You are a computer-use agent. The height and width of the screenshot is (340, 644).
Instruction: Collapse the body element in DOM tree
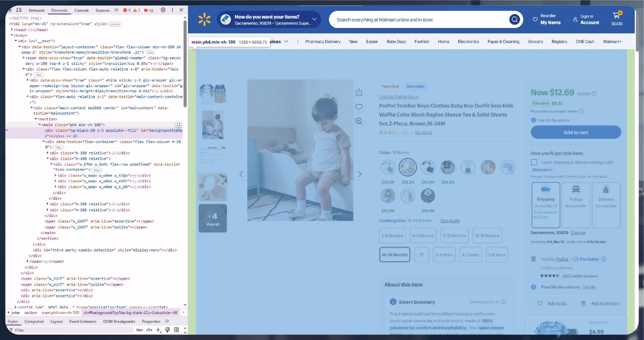point(12,35)
